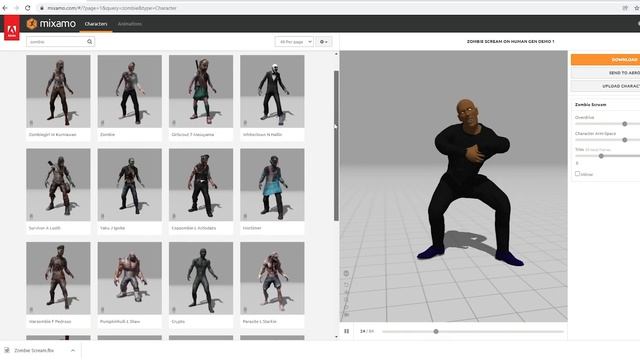Switch to the Animations tab

(x=130, y=24)
